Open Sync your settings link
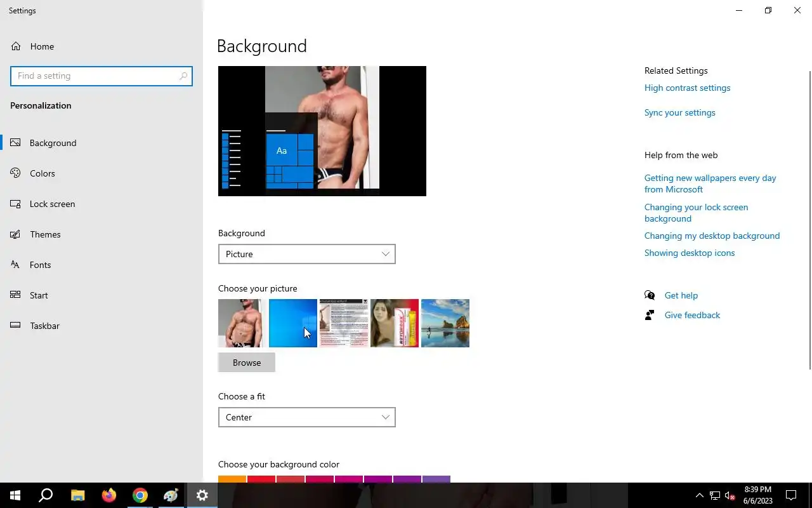Image resolution: width=812 pixels, height=508 pixels. pos(679,112)
